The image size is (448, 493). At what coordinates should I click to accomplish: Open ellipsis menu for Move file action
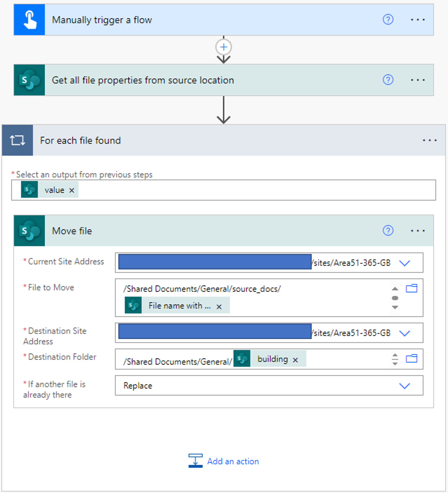click(417, 231)
